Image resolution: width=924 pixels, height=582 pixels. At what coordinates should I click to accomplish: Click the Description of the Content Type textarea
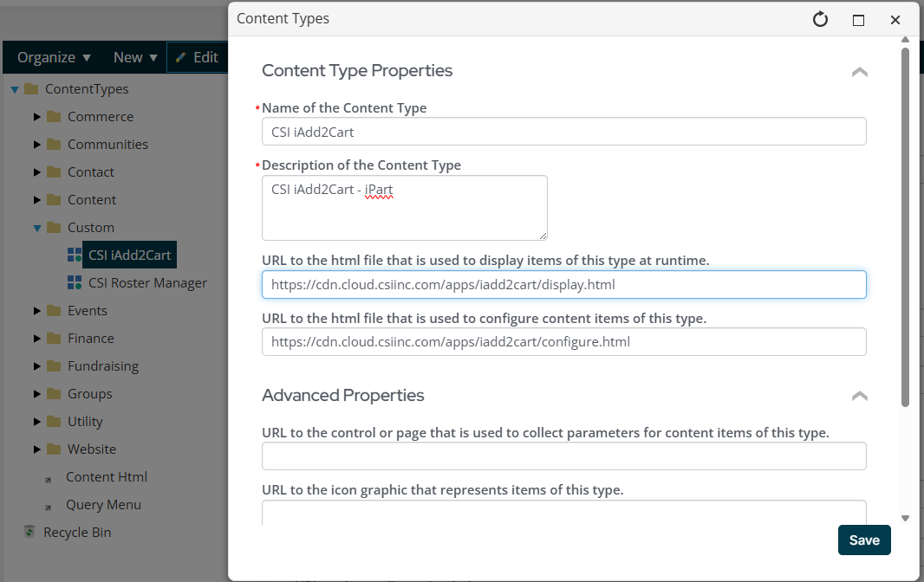click(404, 208)
